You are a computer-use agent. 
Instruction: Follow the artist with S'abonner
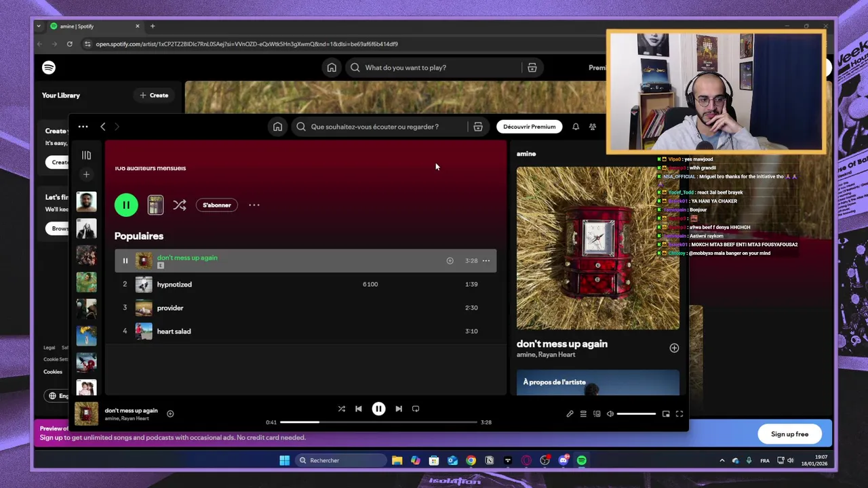[217, 205]
